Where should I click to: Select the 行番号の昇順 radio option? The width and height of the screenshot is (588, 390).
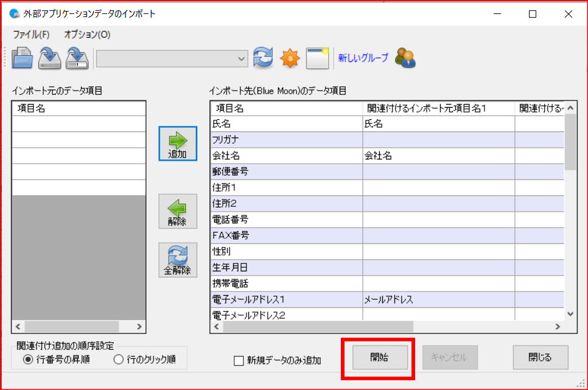click(27, 360)
